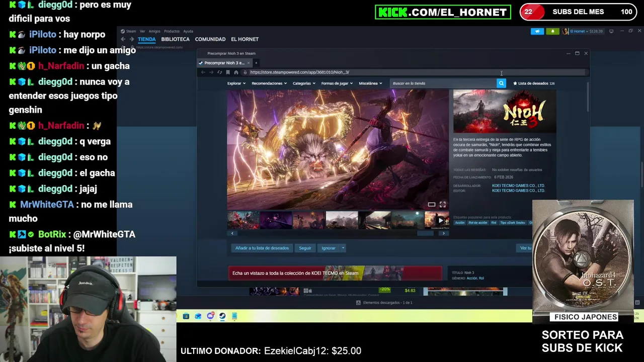Select the video thumbnail with play icon
Screen dimensions: 644x362
[436, 220]
